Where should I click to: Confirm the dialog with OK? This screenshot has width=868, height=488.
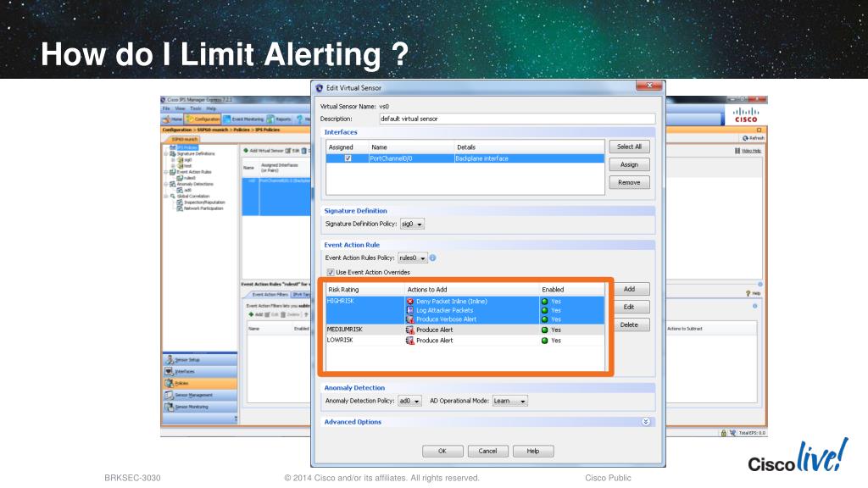[442, 451]
